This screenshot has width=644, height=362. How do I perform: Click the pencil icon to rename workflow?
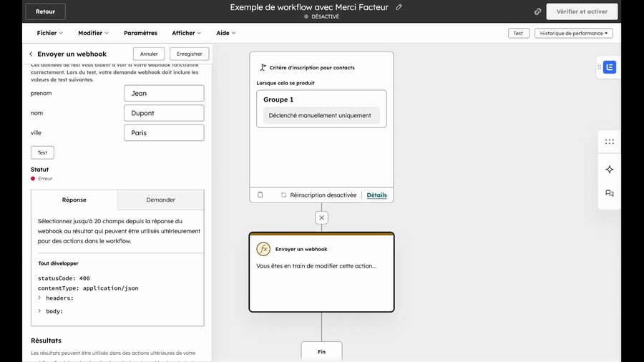point(399,7)
